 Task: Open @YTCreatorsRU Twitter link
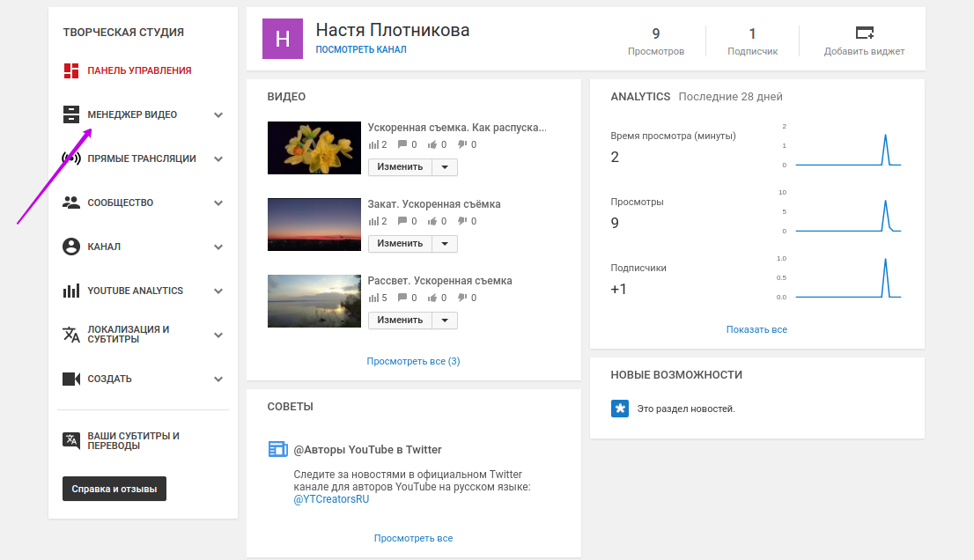click(331, 499)
